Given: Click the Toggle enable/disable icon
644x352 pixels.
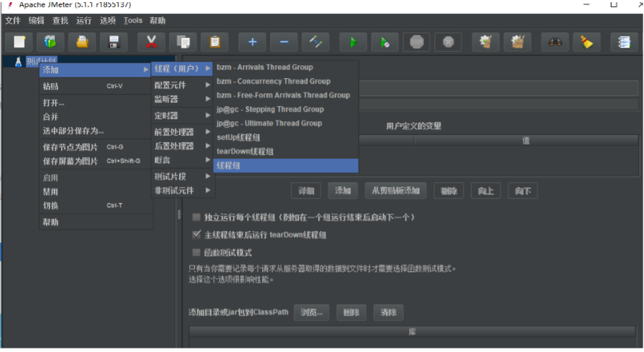Looking at the screenshot, I should tap(315, 42).
